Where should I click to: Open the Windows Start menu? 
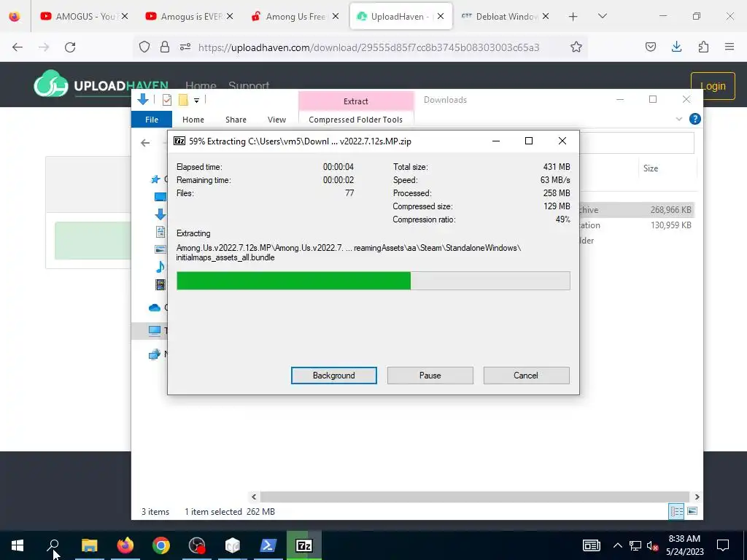click(x=18, y=545)
